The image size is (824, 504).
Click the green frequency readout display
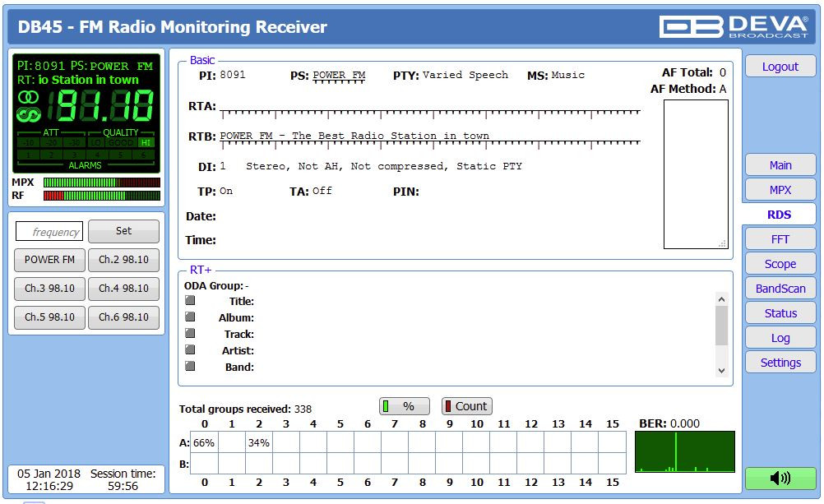pyautogui.click(x=101, y=105)
